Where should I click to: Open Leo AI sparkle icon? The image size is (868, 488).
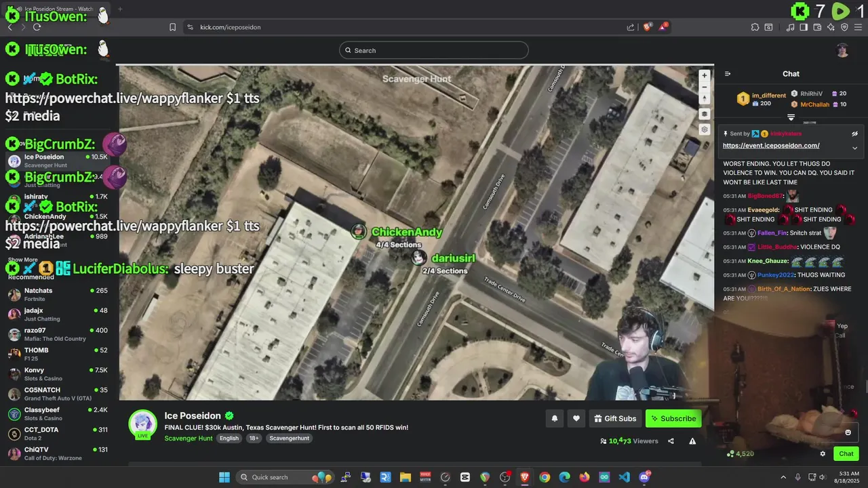pos(831,27)
